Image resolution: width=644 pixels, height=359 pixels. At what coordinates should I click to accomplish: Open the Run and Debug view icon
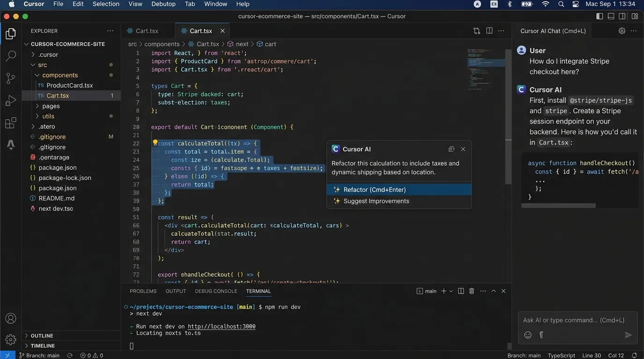[x=11, y=101]
